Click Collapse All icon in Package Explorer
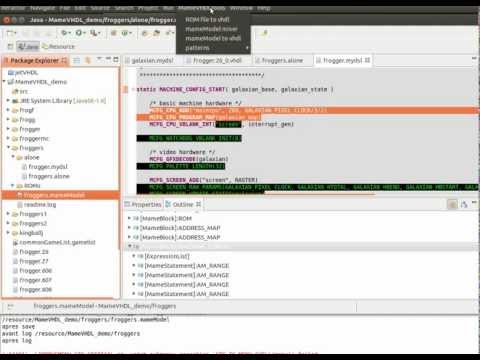 [x=77, y=60]
